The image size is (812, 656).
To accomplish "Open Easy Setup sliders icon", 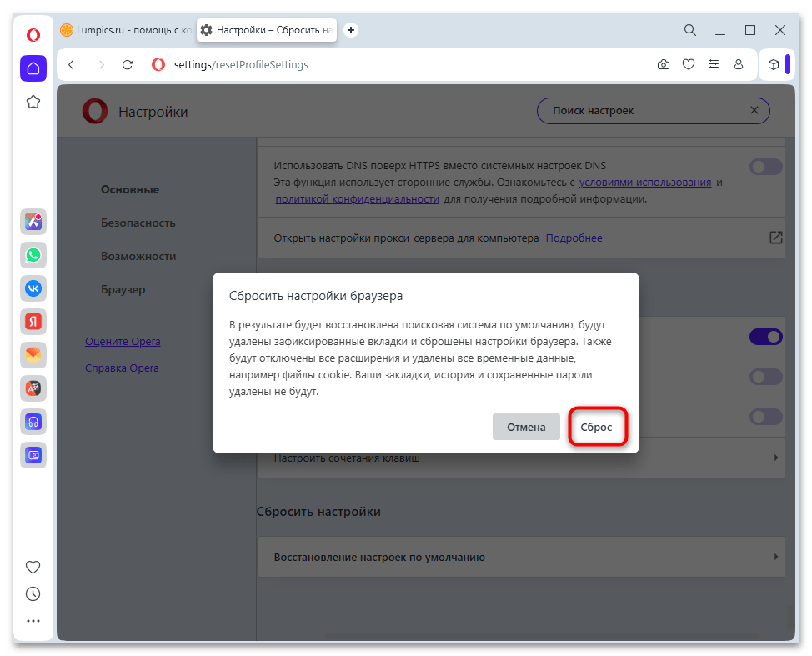I will point(713,64).
